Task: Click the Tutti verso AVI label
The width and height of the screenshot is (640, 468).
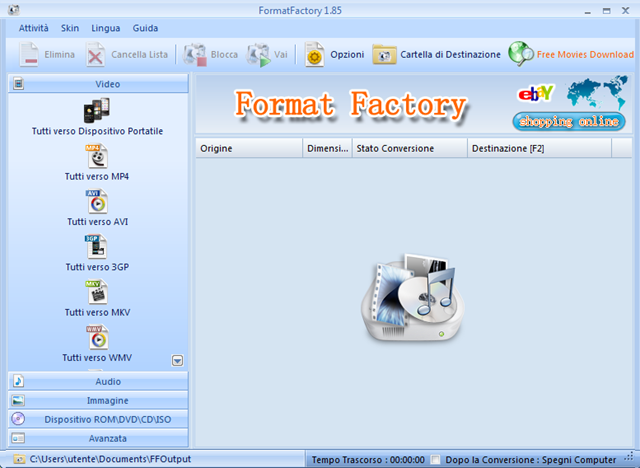Action: pyautogui.click(x=98, y=222)
